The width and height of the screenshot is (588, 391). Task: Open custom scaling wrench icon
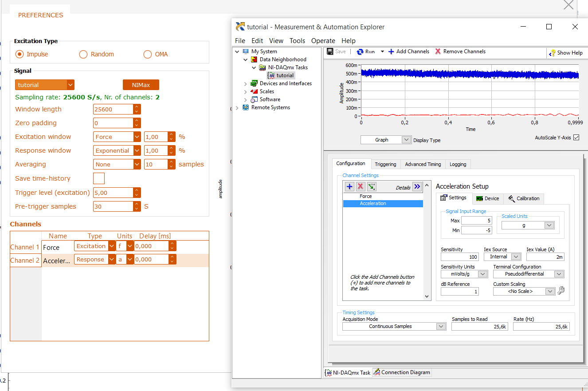point(561,291)
